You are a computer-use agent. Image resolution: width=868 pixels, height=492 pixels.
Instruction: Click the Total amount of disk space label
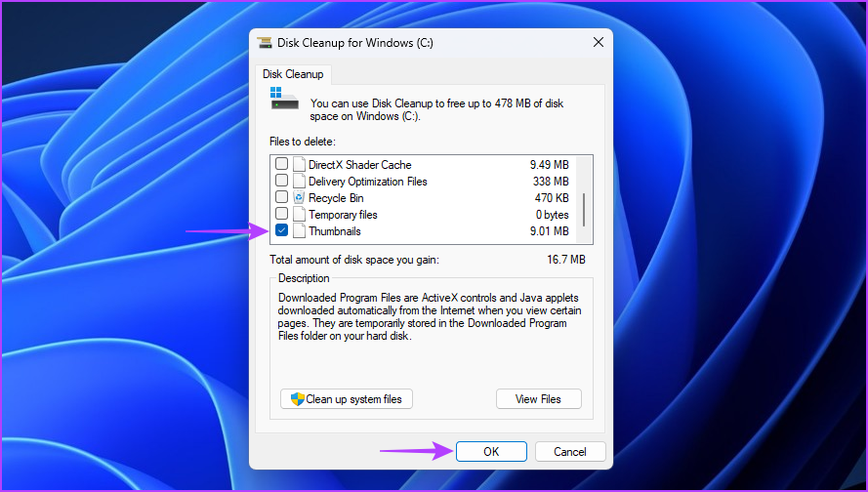(354, 260)
